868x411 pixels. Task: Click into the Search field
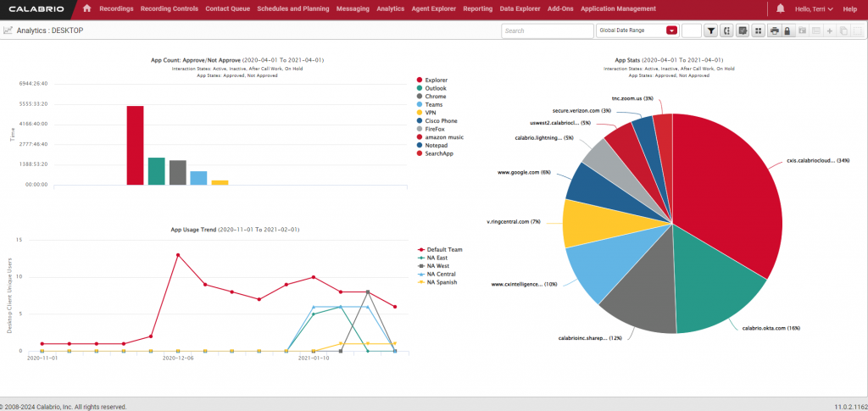(x=546, y=31)
